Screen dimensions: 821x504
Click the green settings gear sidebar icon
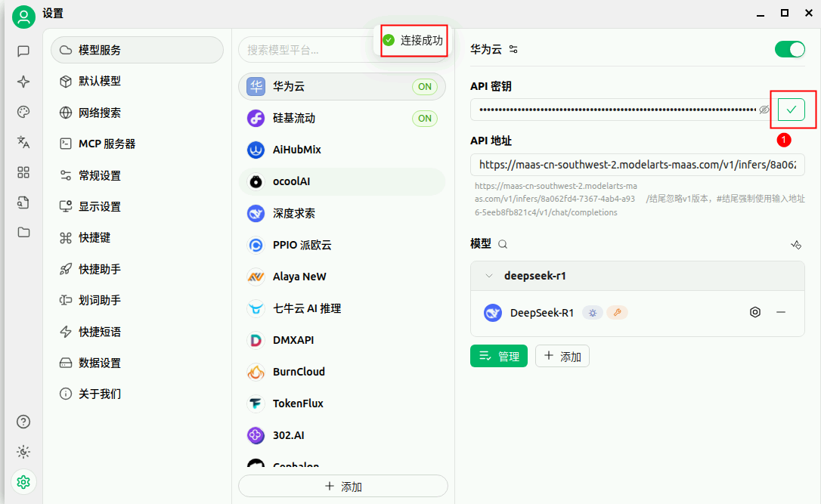pos(23,482)
